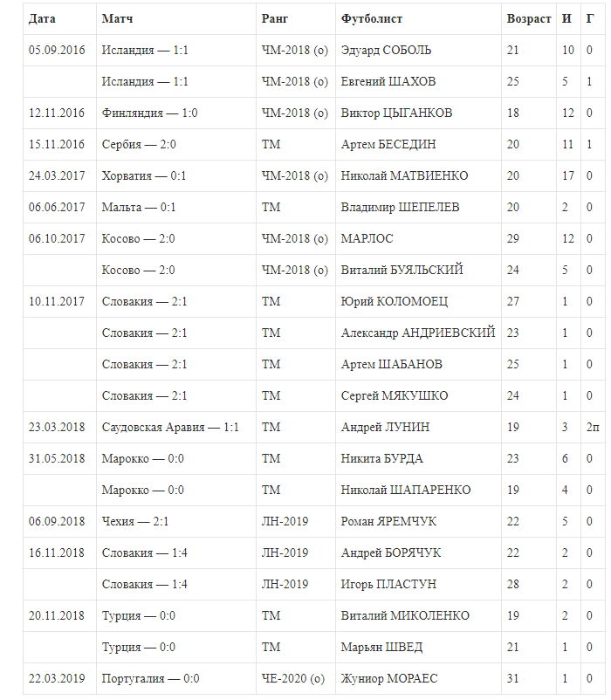Click the Футболист column header
The height and width of the screenshot is (700, 611).
pos(372,18)
